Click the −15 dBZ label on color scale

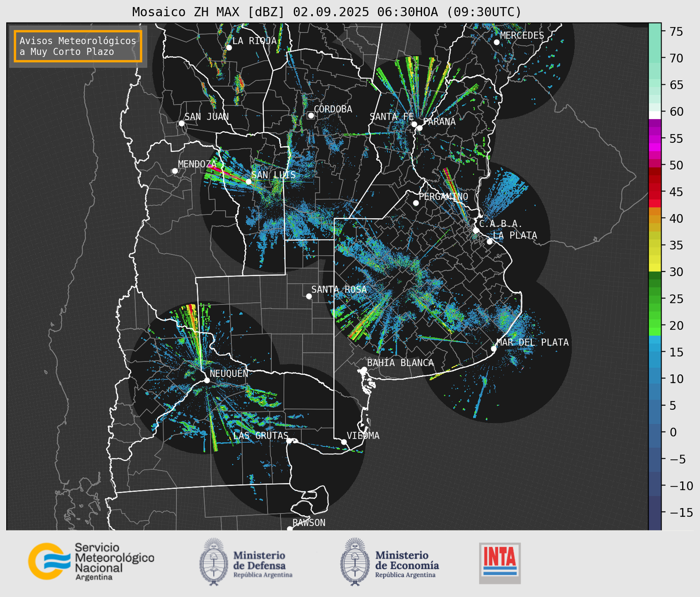pos(680,512)
